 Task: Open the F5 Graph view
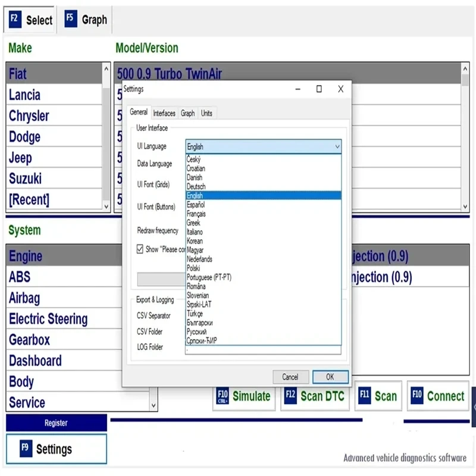[86, 20]
